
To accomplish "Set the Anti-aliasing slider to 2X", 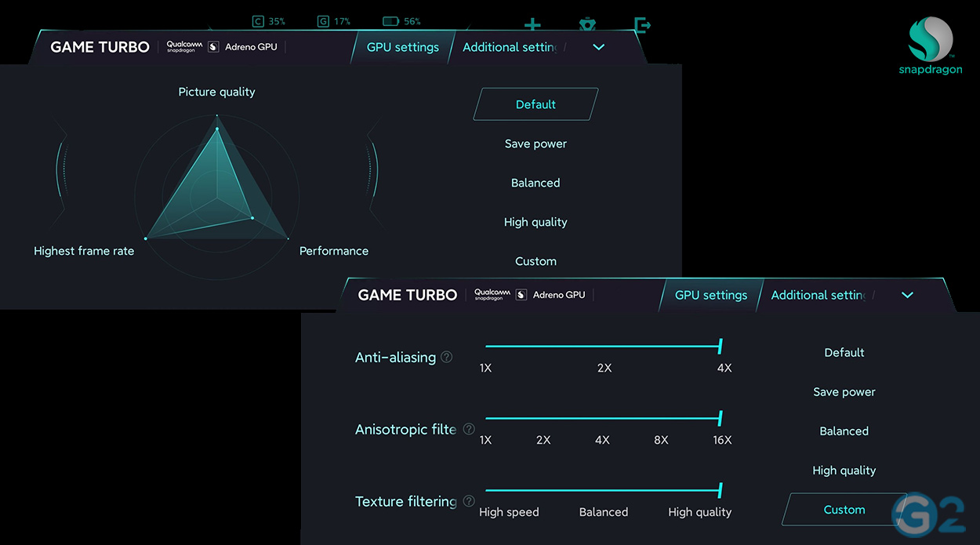I will pos(604,346).
